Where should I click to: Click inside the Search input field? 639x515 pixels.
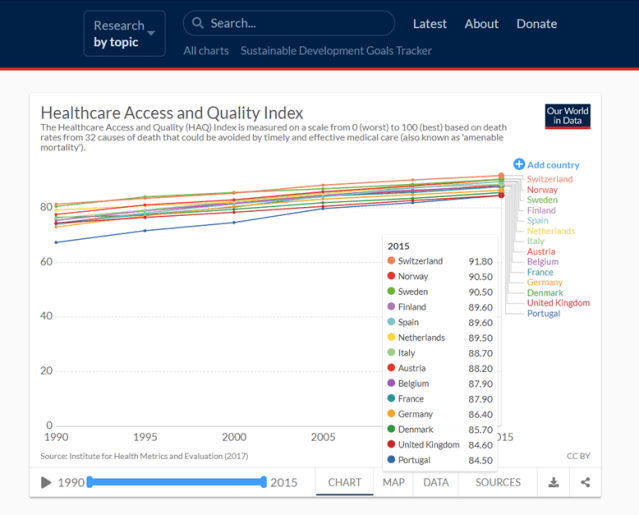pyautogui.click(x=298, y=23)
